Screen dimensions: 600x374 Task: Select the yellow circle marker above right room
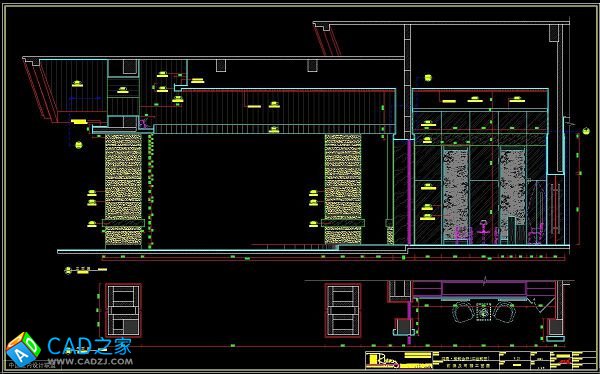[x=428, y=78]
